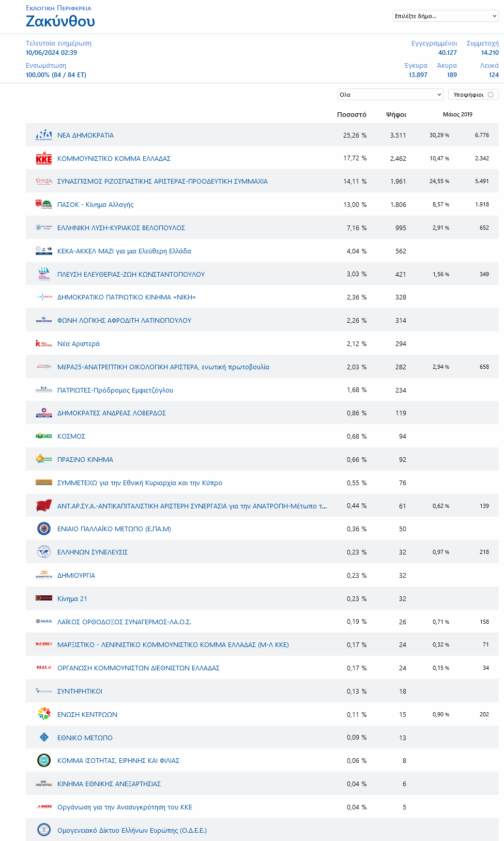
Task: Open the Νέα Αριστερά party link
Action: point(79,344)
